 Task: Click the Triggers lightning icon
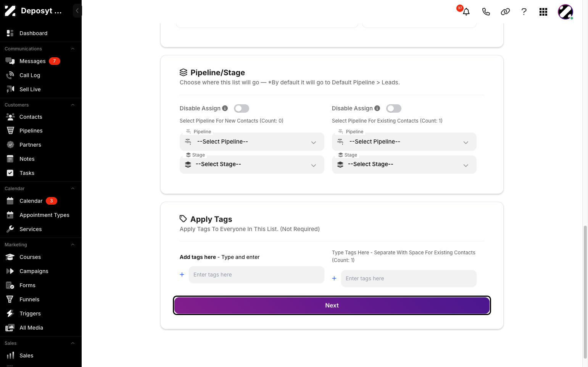tap(10, 314)
